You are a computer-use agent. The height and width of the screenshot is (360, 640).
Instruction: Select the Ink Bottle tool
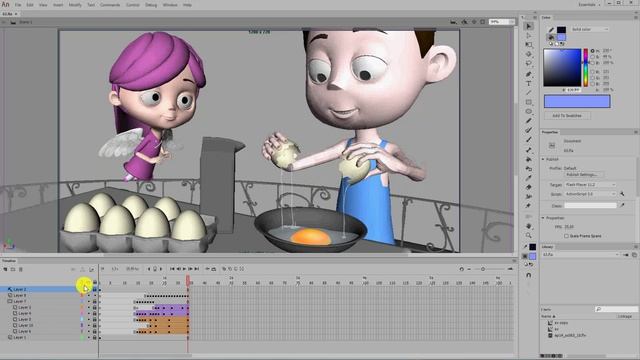click(529, 169)
